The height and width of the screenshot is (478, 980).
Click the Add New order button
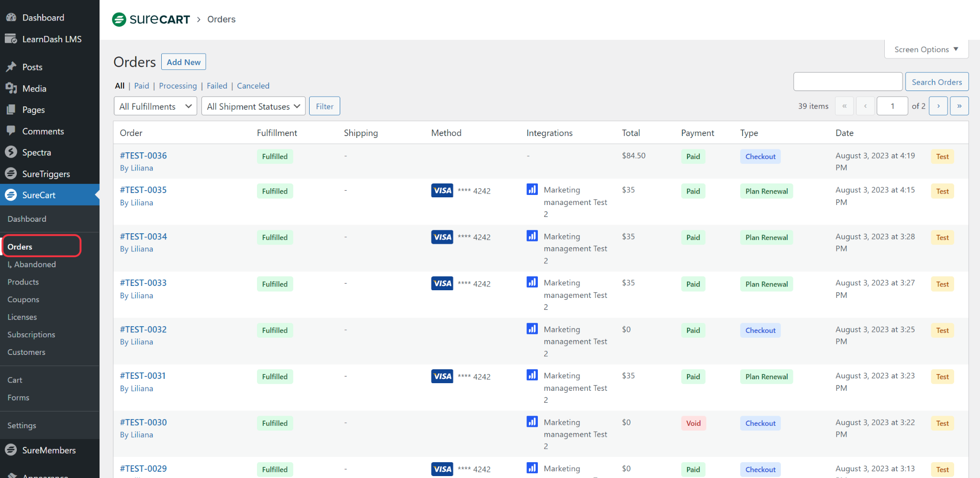[x=183, y=62]
